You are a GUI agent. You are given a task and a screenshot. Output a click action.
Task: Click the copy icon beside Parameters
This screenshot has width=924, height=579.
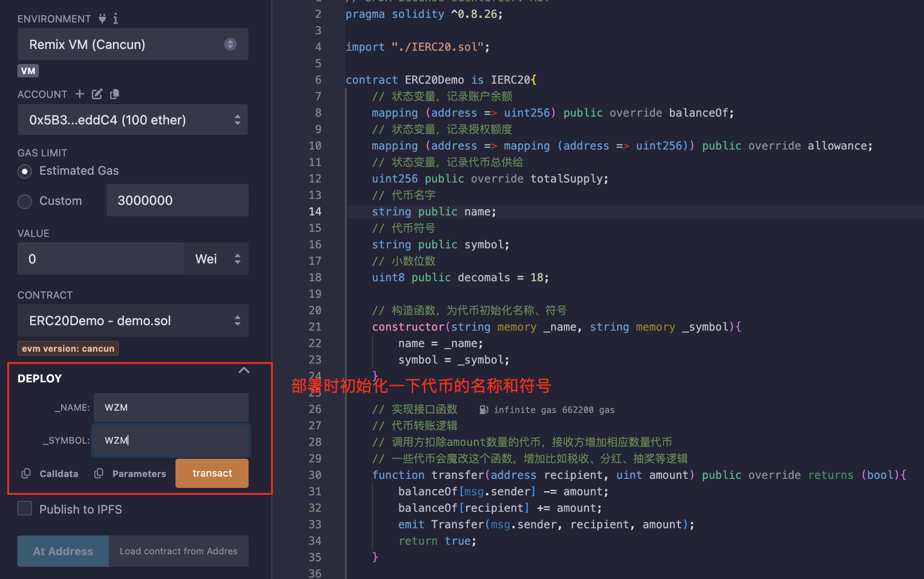coord(99,473)
